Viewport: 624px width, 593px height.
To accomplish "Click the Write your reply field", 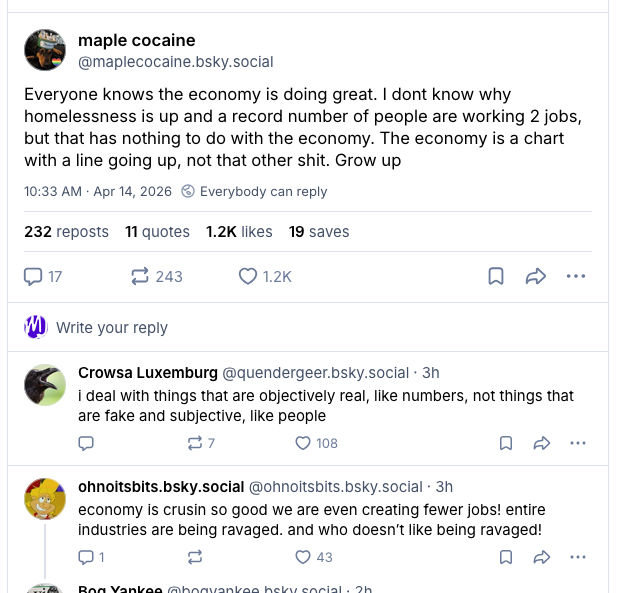I will (x=112, y=327).
